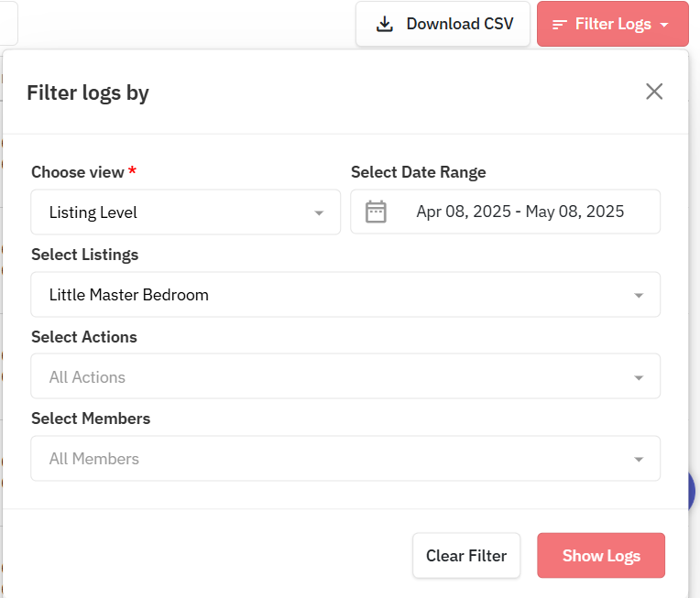Expand the Choose view dropdown arrow

point(319,212)
